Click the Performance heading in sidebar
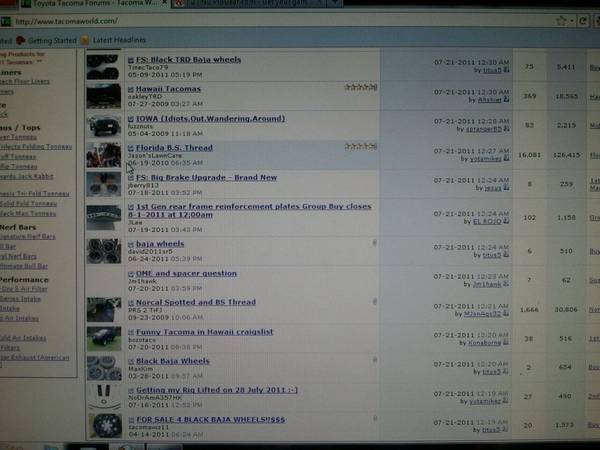This screenshot has width=600, height=450. [x=24, y=280]
